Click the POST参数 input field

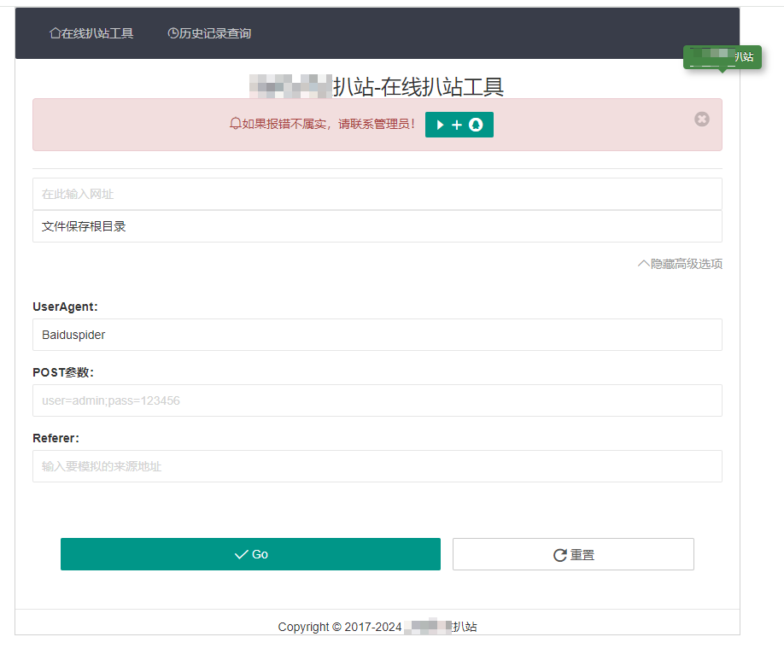(377, 400)
